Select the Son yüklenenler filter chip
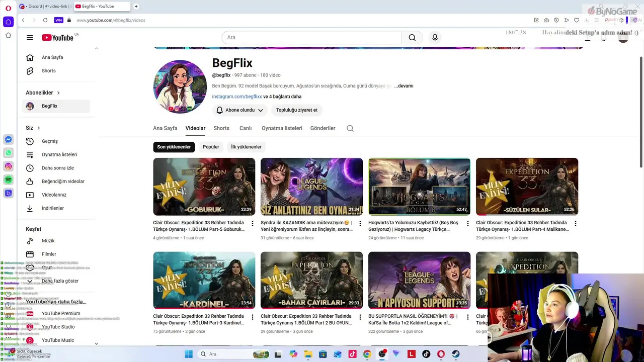Viewport: 644px width, 362px height. 174,147
